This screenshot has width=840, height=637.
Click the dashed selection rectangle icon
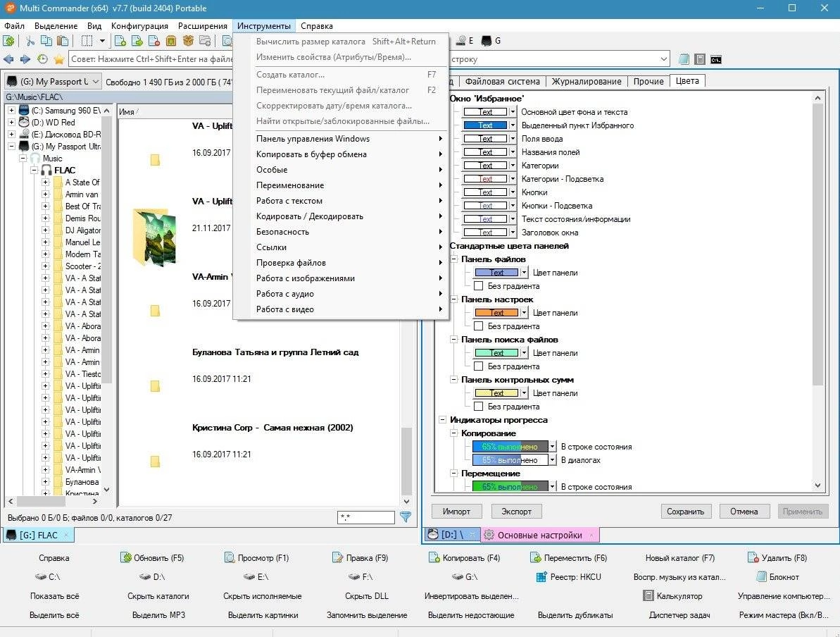coord(87,41)
